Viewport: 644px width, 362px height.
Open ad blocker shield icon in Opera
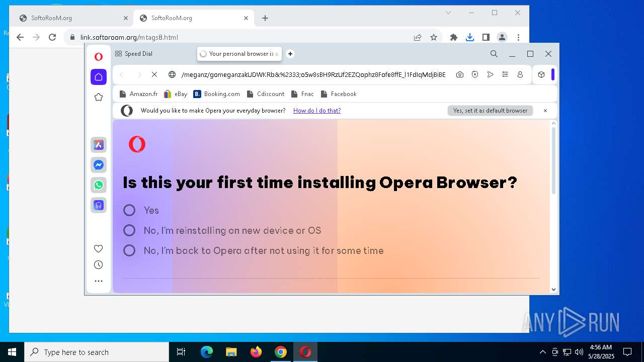point(475,74)
